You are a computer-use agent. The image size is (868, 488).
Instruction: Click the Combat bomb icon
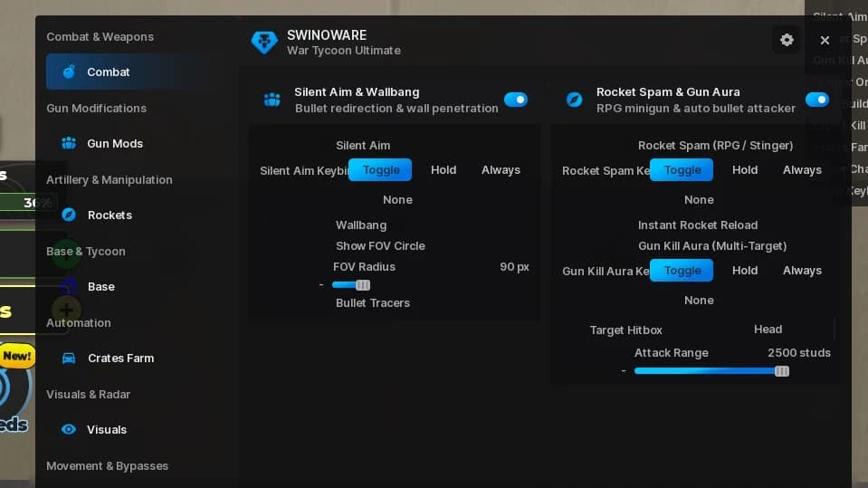[x=69, y=72]
